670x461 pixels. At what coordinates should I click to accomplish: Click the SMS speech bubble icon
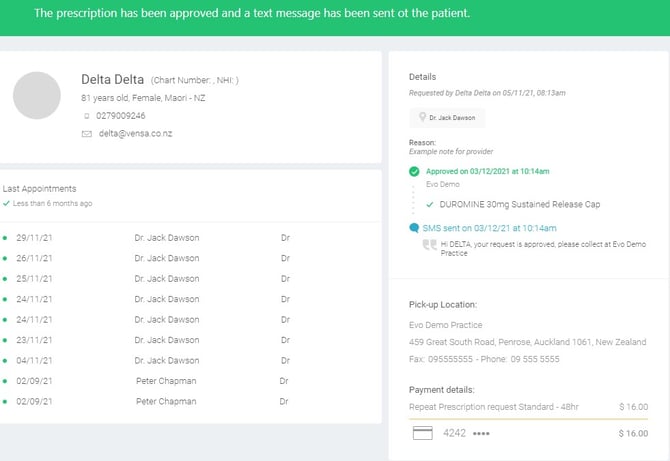tap(414, 228)
